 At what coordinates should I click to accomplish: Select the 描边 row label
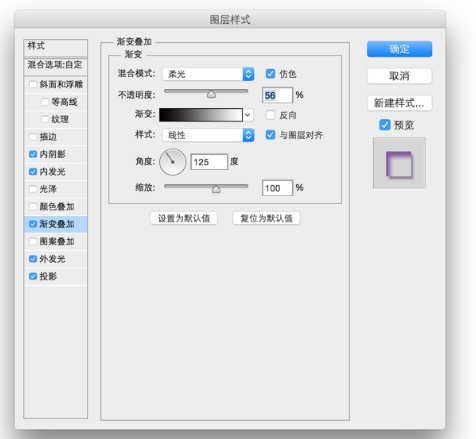48,137
